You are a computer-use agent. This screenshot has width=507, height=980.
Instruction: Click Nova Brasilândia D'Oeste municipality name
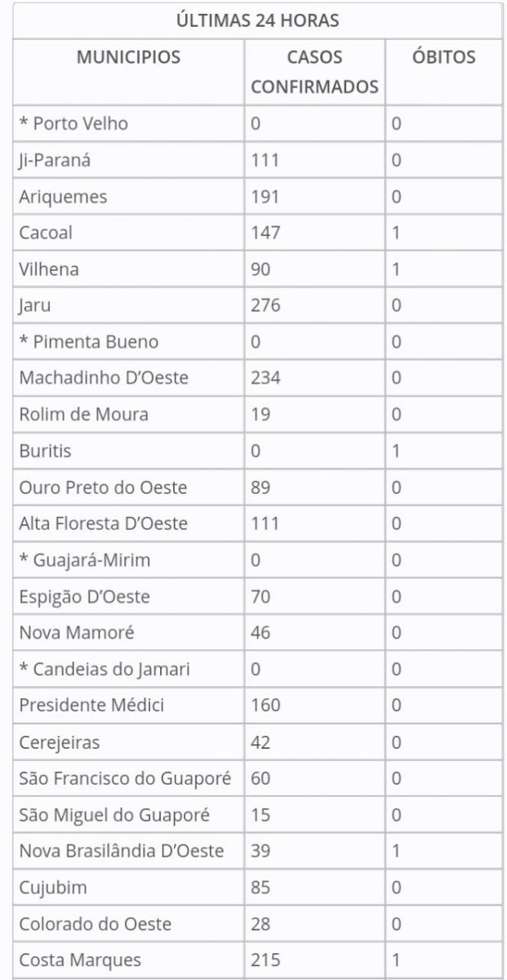(x=121, y=851)
